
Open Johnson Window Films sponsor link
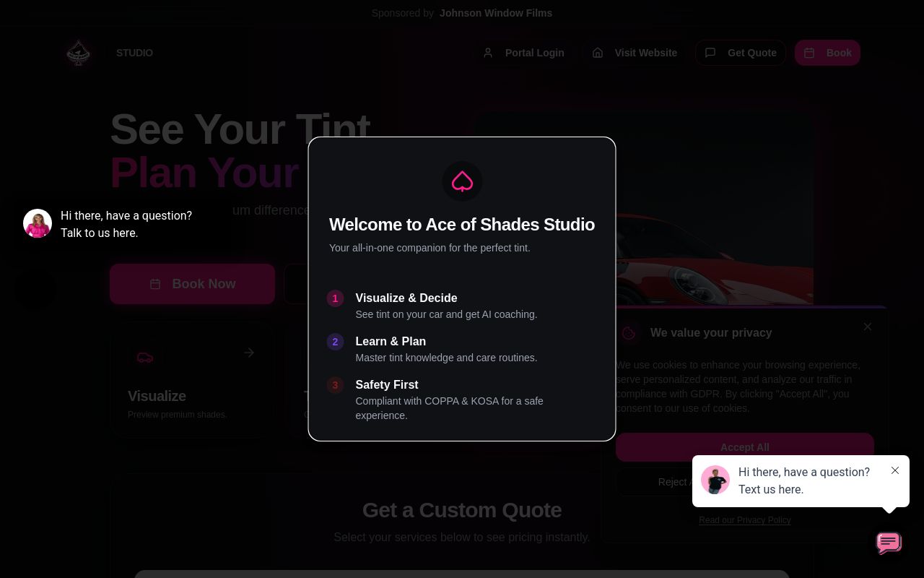tap(496, 13)
